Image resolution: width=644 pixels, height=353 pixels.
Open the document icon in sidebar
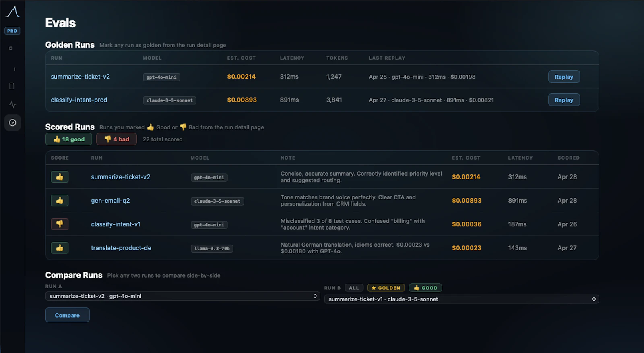coord(12,86)
